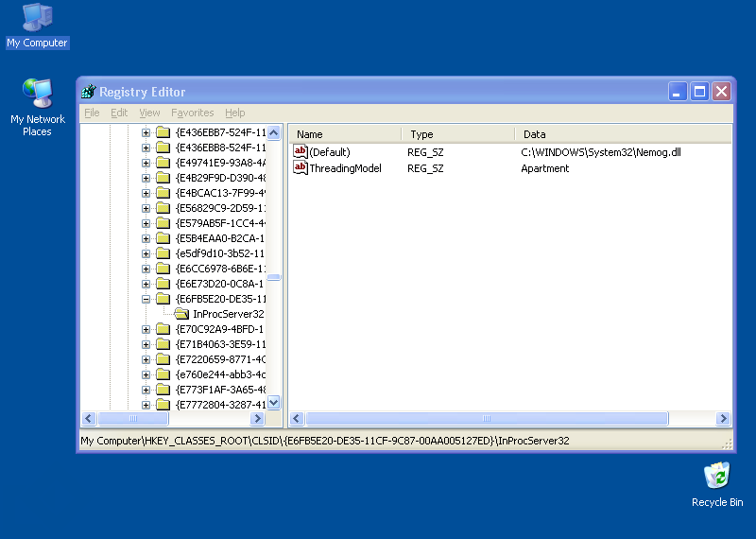
Task: Minimize the Registry Editor window
Action: (677, 91)
